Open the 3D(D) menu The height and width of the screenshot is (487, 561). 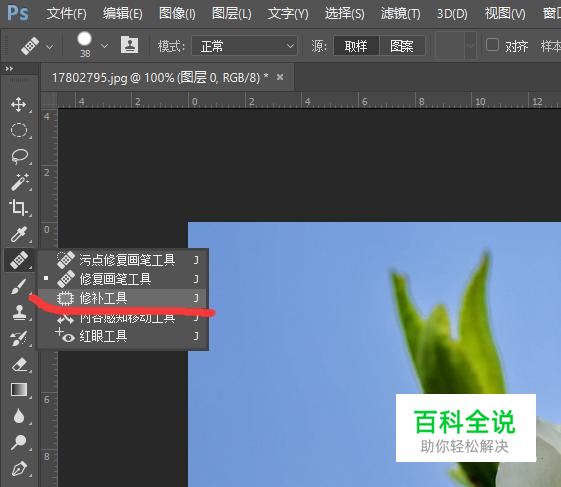(x=452, y=14)
